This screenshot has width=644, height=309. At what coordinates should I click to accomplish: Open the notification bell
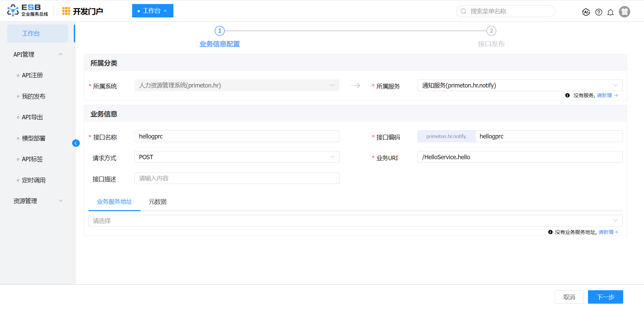point(610,12)
